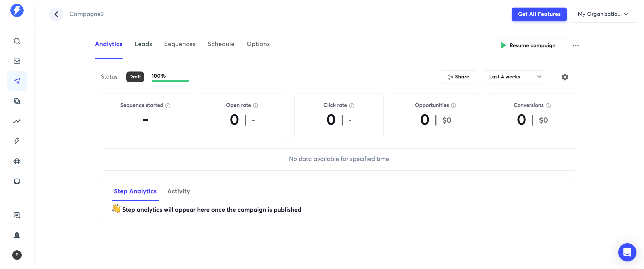Open the Last 4 weeks date range dropdown

coord(515,77)
